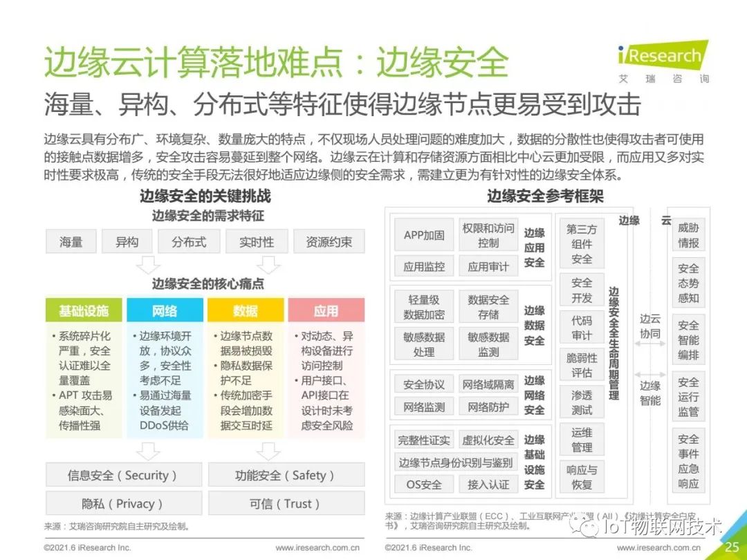Click the 分布式 box
747x560 pixels.
tap(189, 241)
